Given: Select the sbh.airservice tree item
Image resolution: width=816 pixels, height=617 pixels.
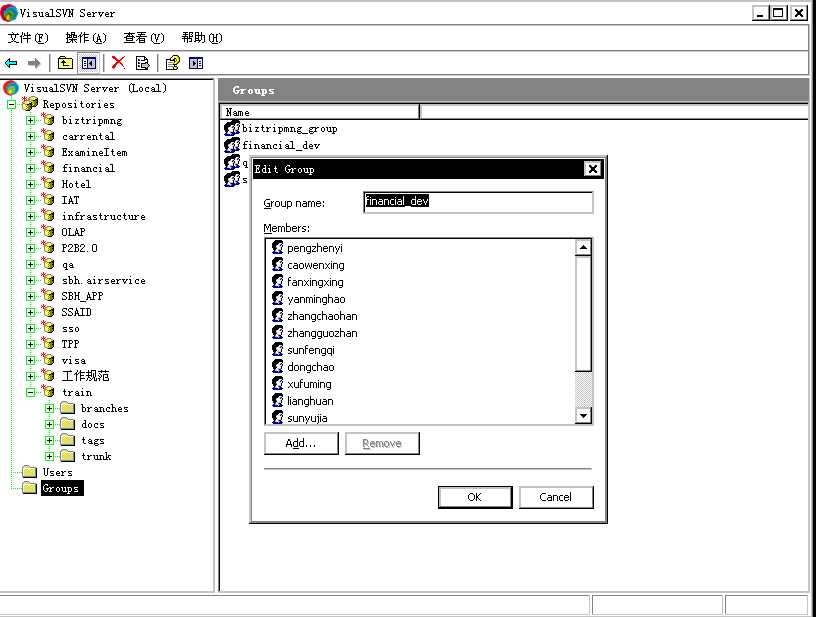Looking at the screenshot, I should 104,280.
